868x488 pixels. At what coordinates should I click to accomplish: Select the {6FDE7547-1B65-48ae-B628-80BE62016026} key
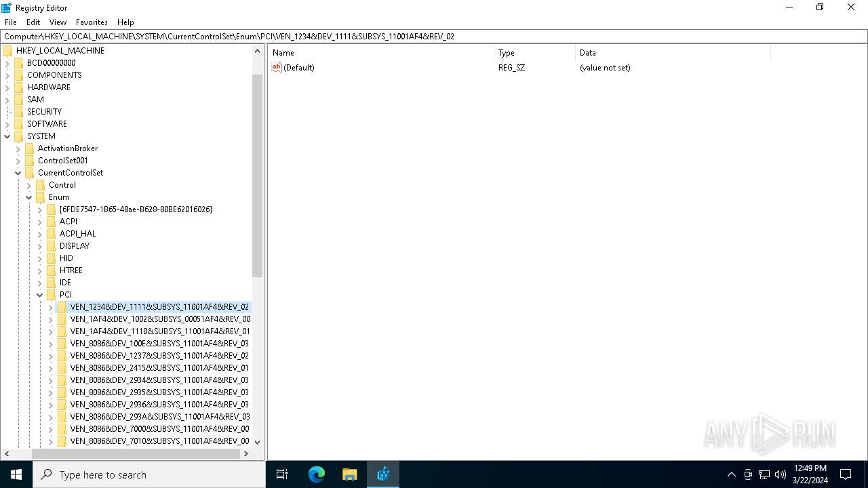click(x=136, y=209)
